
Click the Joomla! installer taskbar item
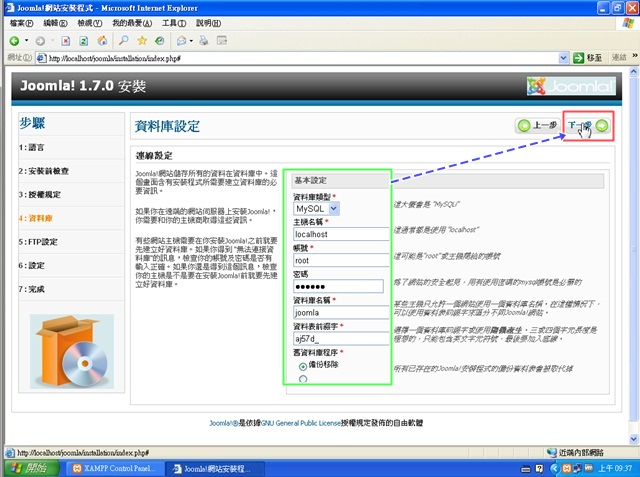[x=216, y=468]
